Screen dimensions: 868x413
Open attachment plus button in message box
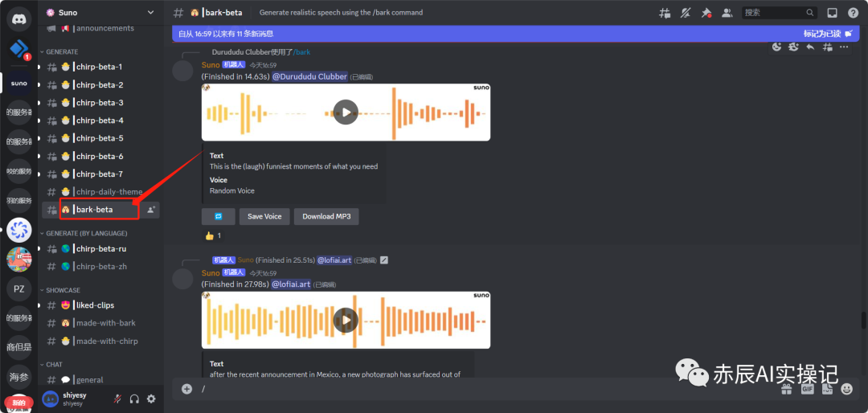187,389
